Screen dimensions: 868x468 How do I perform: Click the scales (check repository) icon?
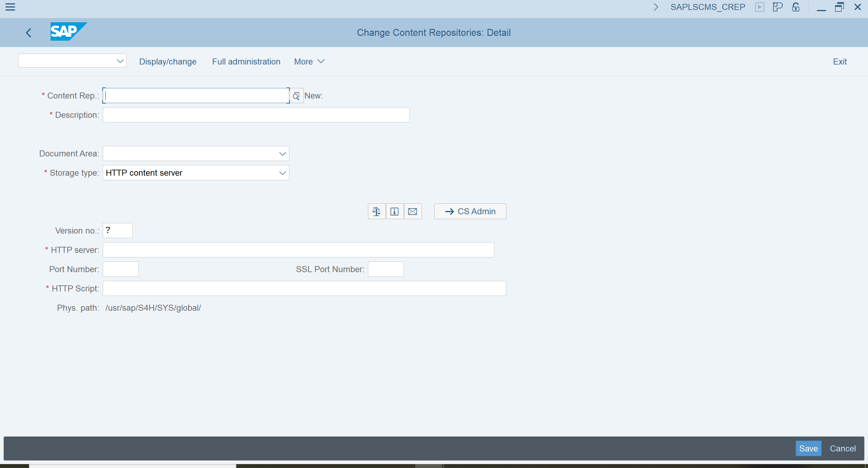[x=376, y=211]
